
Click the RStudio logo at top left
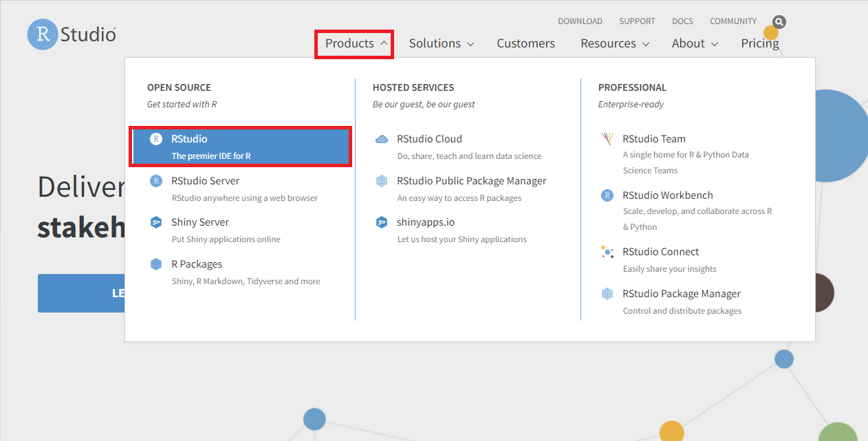(72, 34)
